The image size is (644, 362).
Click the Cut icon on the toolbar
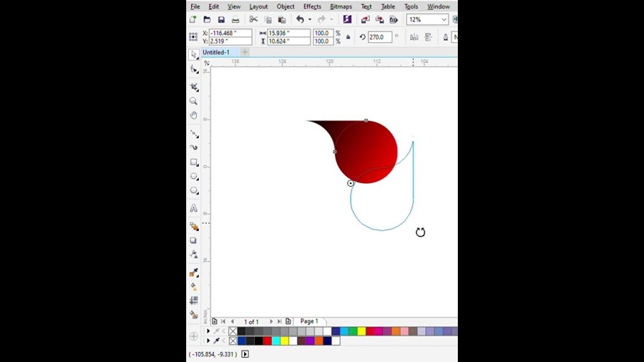click(253, 19)
